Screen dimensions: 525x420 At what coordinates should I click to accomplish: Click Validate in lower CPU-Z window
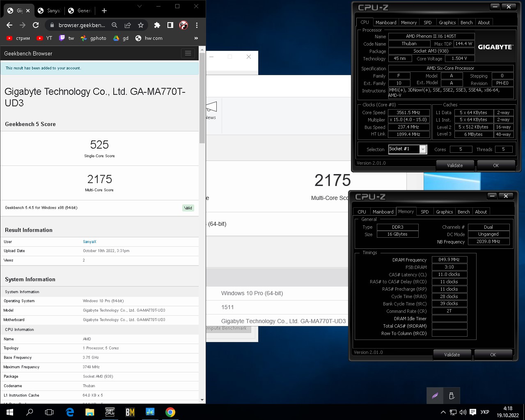click(452, 355)
